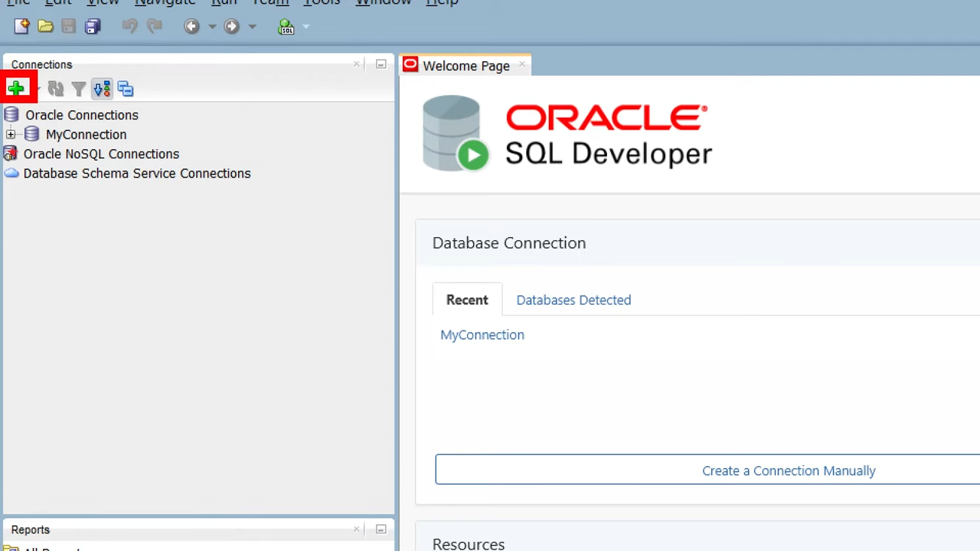This screenshot has width=980, height=551.
Task: Apply a filter in the Connections panel
Action: (78, 89)
